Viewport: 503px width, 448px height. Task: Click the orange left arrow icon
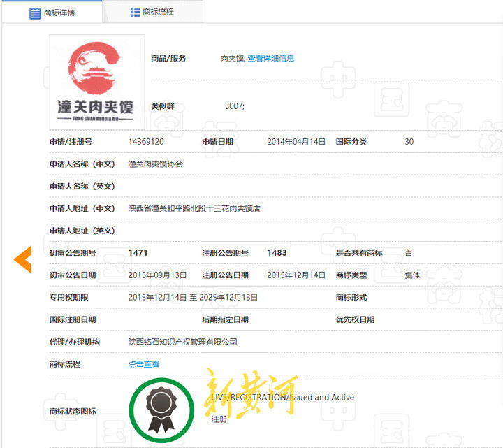23,259
